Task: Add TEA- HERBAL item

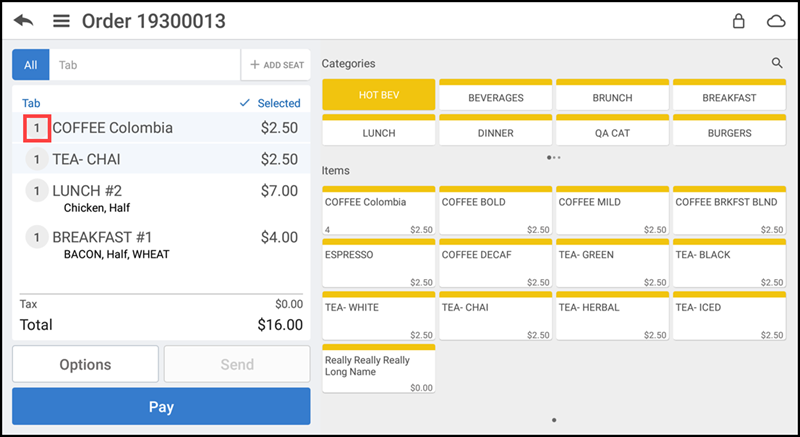Action: pos(612,316)
